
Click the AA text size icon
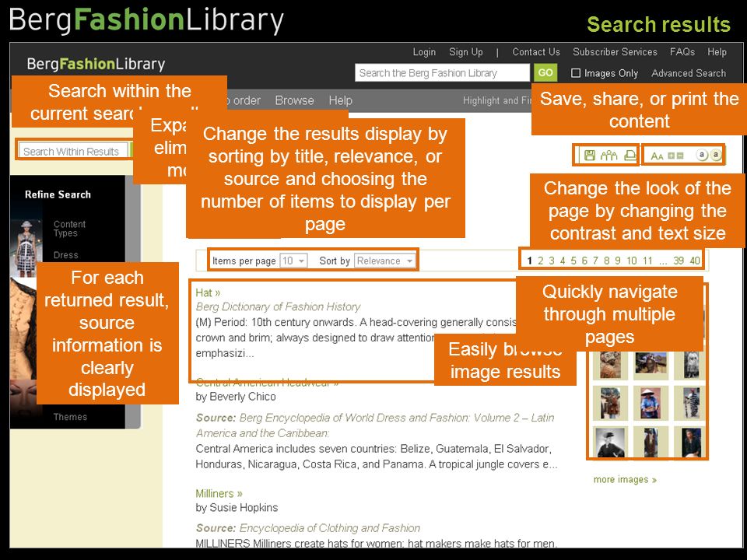(657, 156)
